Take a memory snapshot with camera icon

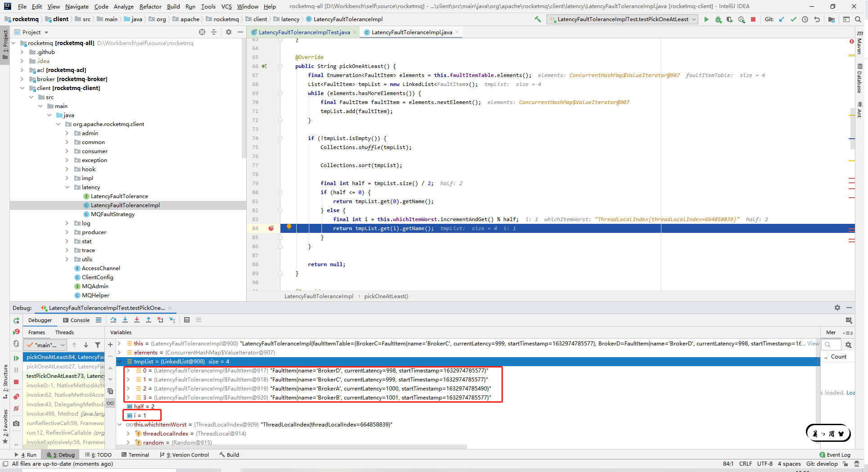point(16,423)
